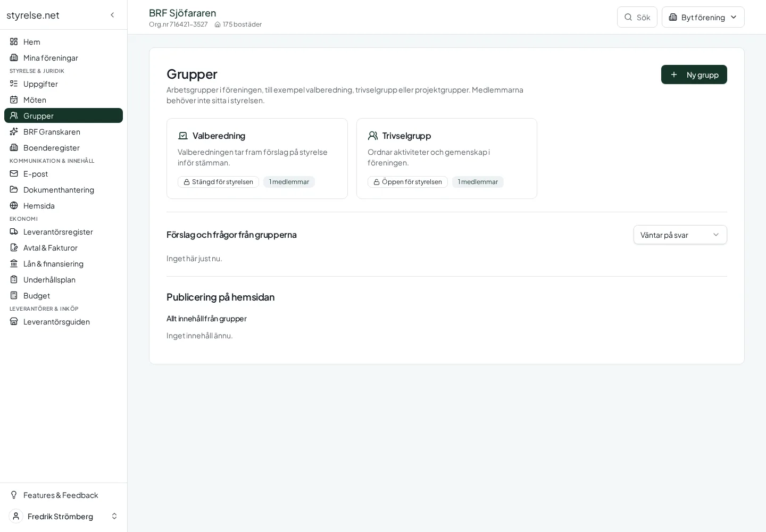Open the Valberedning group card
This screenshot has height=532, width=766.
coord(257,159)
